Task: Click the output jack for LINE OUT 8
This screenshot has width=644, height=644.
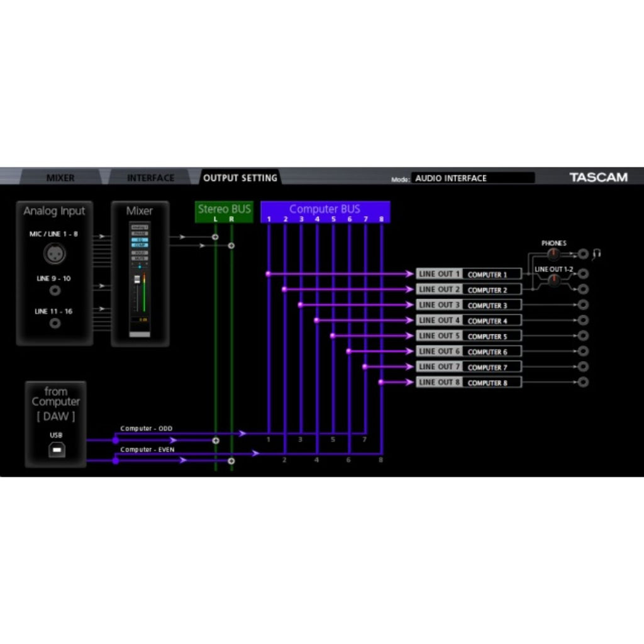Action: (583, 382)
